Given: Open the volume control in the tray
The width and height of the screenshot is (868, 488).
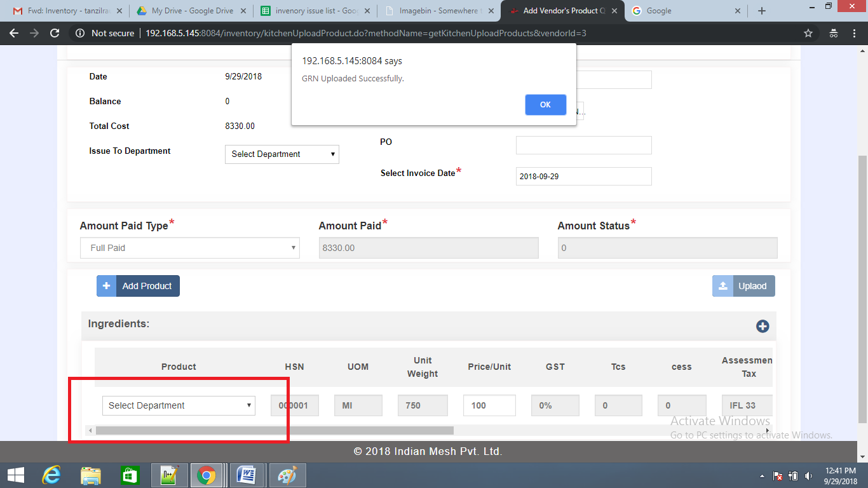Looking at the screenshot, I should [x=809, y=476].
